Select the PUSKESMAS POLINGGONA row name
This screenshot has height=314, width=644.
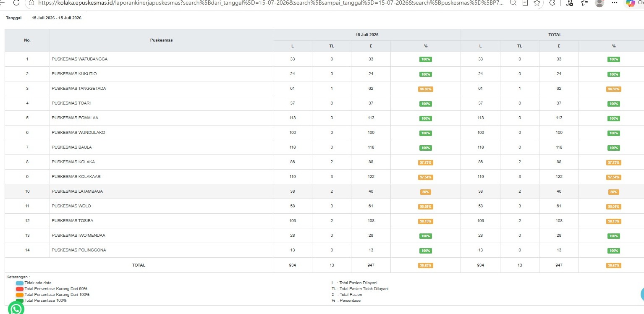79,250
